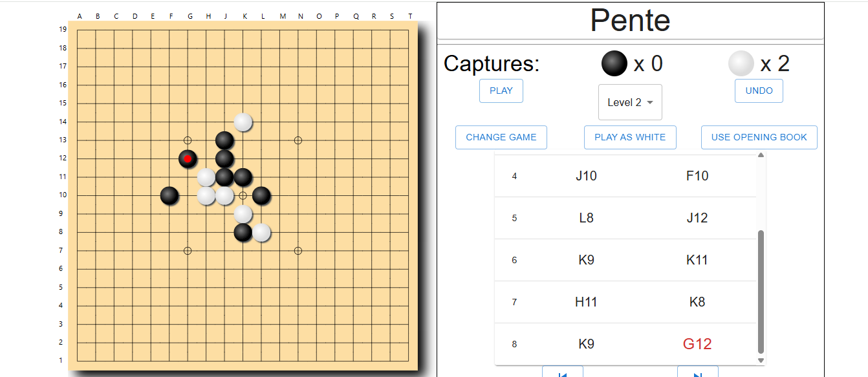Switch sides with PLAY AS WHITE
Screen dimensions: 868x377
pos(630,137)
